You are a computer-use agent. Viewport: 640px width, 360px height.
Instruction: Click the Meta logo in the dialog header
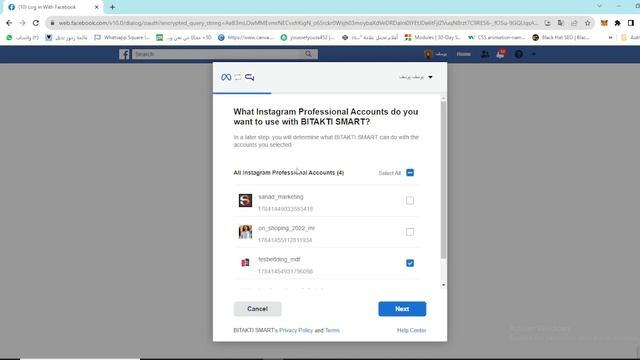(x=226, y=77)
